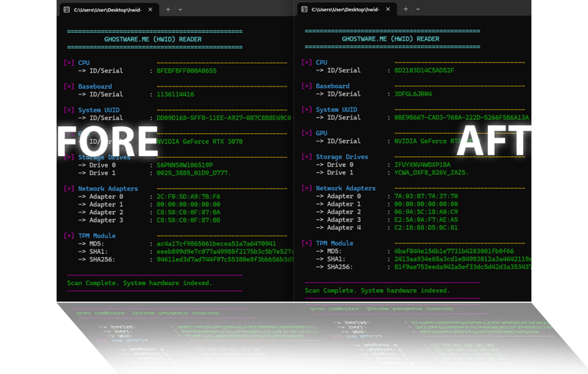Click terminal icon on right tab

305,9
